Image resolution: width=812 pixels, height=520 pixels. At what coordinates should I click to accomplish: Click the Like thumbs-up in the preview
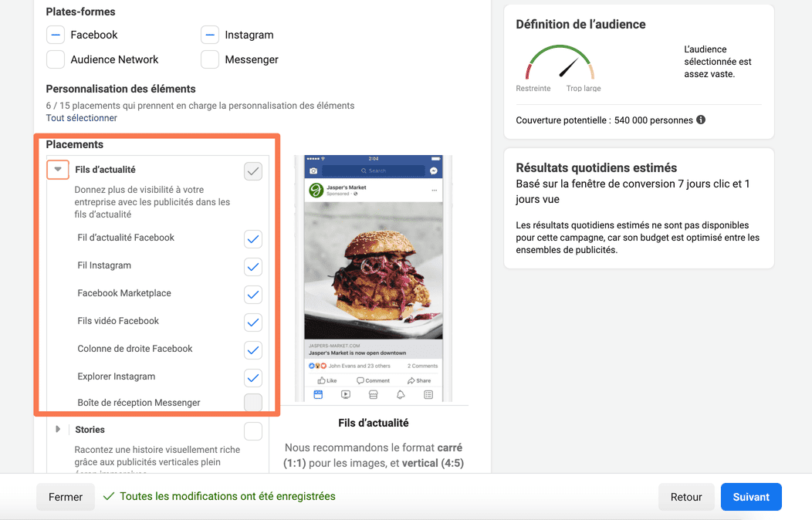pos(327,380)
